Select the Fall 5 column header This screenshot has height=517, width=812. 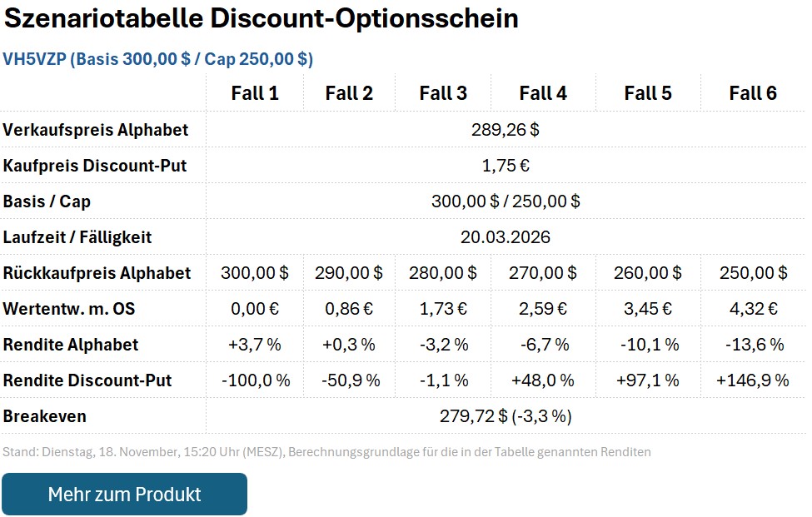pyautogui.click(x=649, y=92)
